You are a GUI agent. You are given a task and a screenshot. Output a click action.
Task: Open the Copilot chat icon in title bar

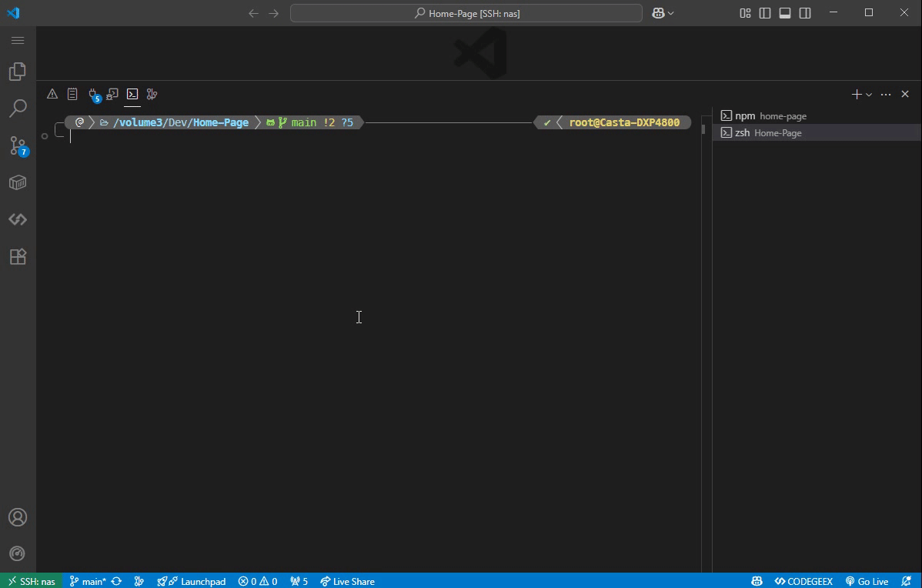658,13
